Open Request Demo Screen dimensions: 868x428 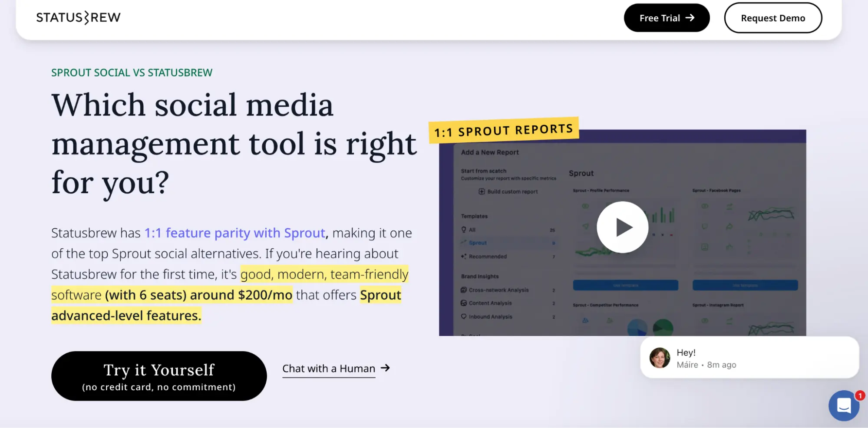pyautogui.click(x=772, y=18)
